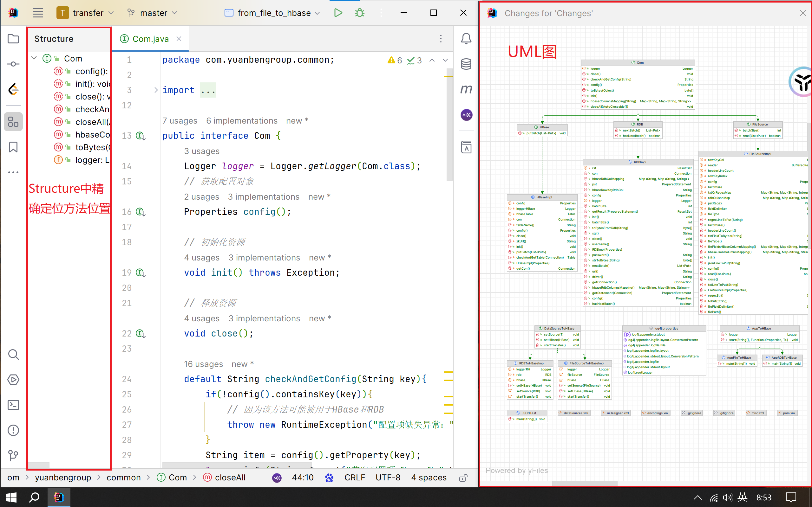
Task: Click CRLF line separator in status bar
Action: [354, 478]
